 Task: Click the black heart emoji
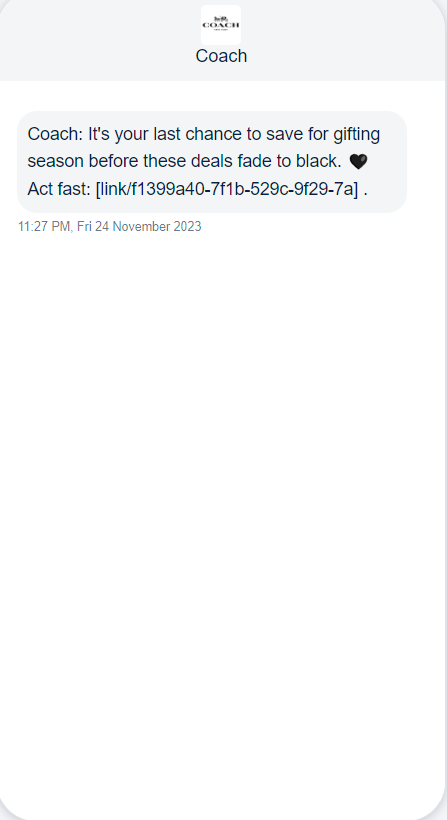point(358,161)
